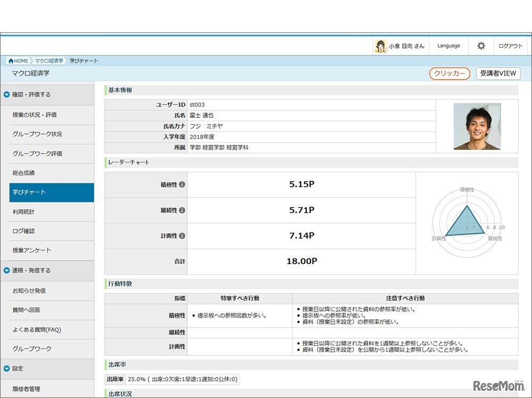The image size is (532, 398).
Task: Click student 冨士 通也's photo
Action: click(x=477, y=125)
